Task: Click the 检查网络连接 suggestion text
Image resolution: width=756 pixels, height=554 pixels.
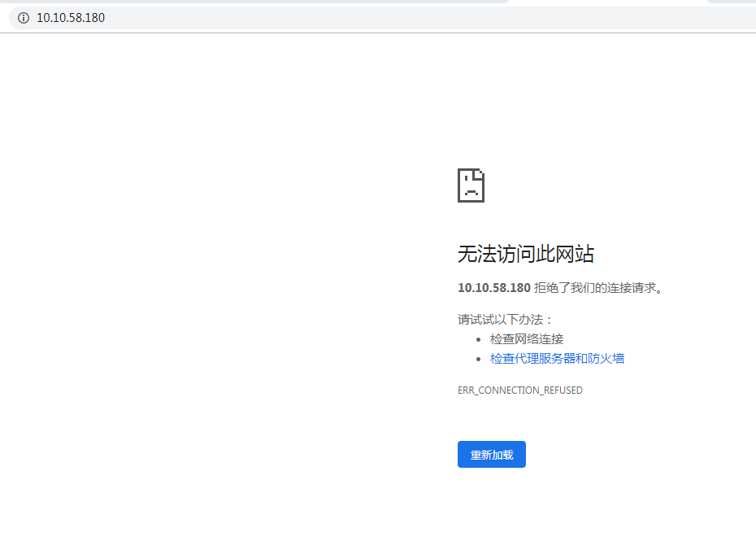Action: pos(527,339)
